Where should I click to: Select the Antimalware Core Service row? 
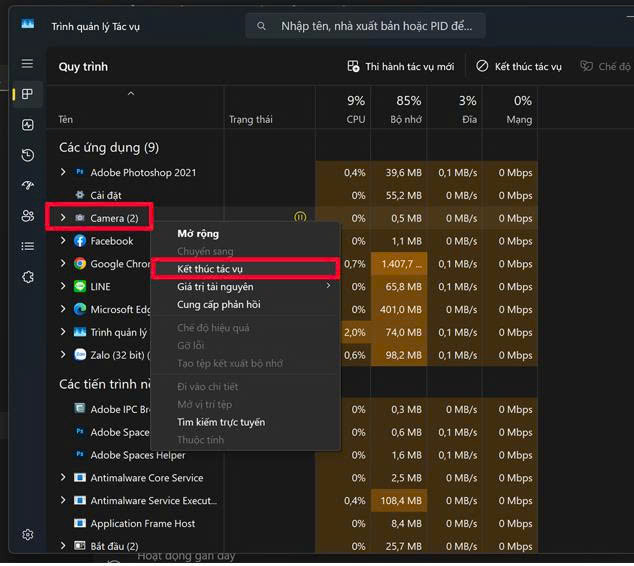pos(293,477)
